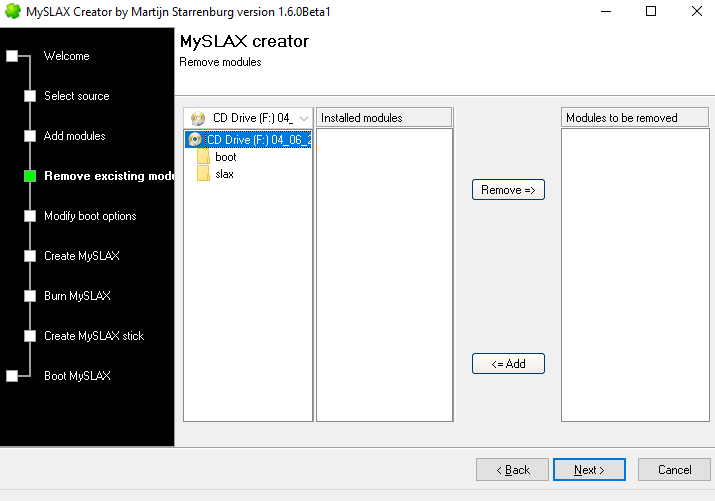The image size is (715, 501).
Task: Click the Modify boot options step marker
Action: [30, 216]
